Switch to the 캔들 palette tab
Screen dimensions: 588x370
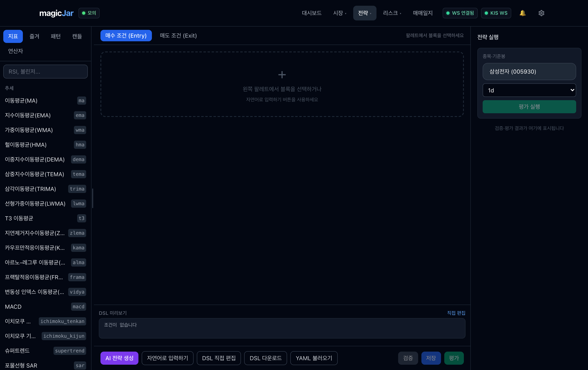(77, 36)
